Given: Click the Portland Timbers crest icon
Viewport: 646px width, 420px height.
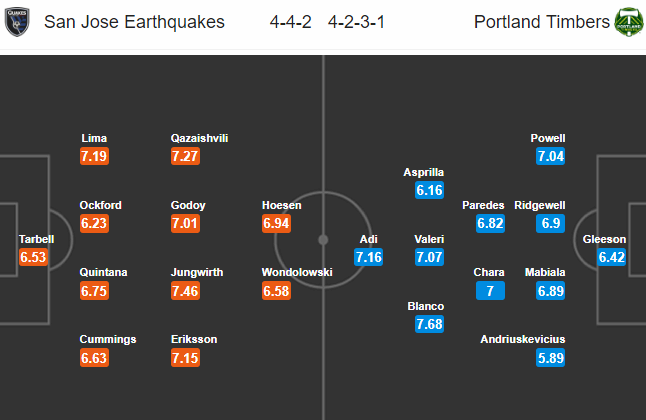Looking at the screenshot, I should pyautogui.click(x=627, y=22).
